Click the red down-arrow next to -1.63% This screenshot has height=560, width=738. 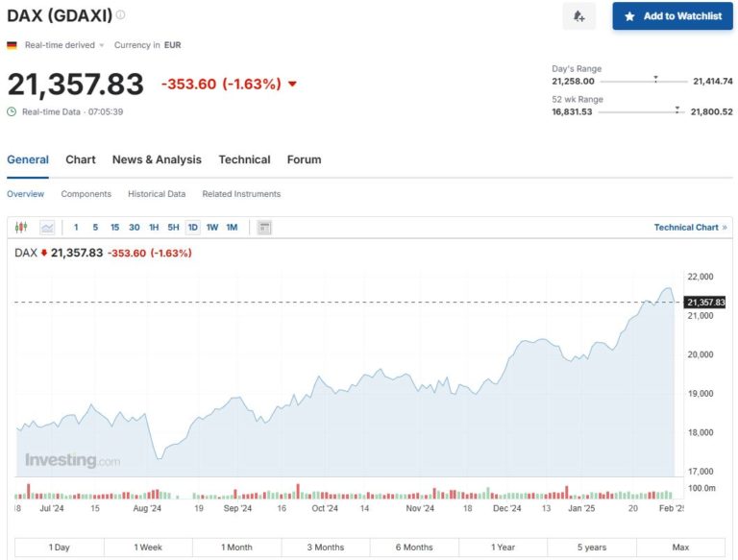pyautogui.click(x=292, y=85)
